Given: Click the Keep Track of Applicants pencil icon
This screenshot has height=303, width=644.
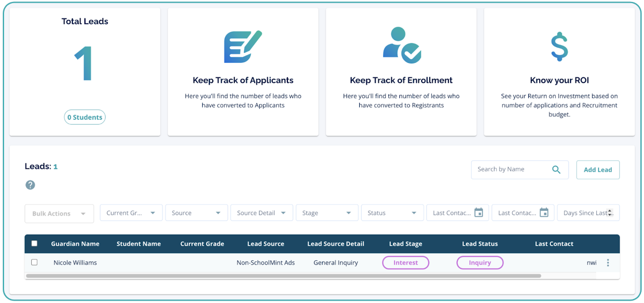Looking at the screenshot, I should (x=243, y=47).
